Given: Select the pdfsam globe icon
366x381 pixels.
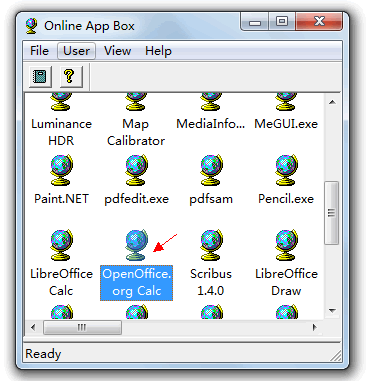Looking at the screenshot, I should pyautogui.click(x=211, y=170).
